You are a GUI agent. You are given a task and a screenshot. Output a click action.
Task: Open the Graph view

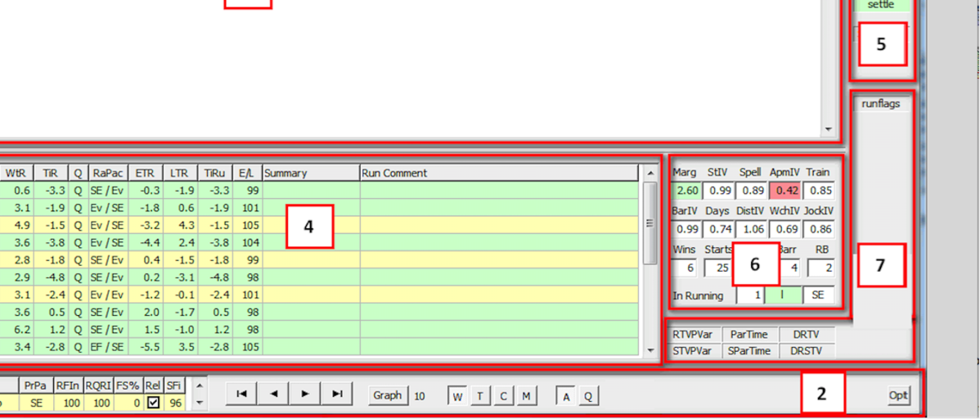(x=387, y=395)
